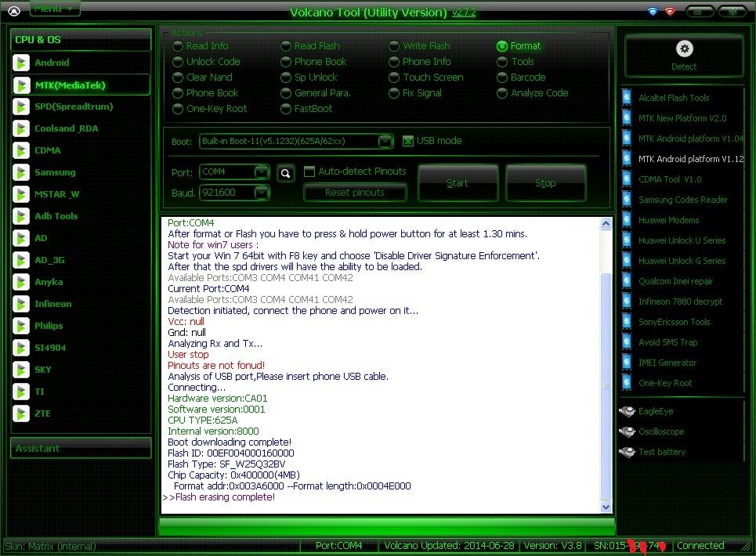Click the Stop button
The width and height of the screenshot is (756, 556).
[545, 183]
